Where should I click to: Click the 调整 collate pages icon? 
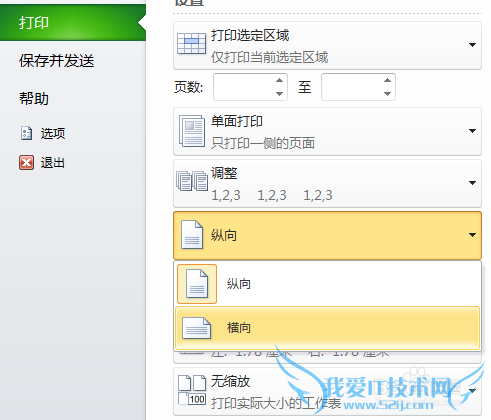click(x=192, y=181)
